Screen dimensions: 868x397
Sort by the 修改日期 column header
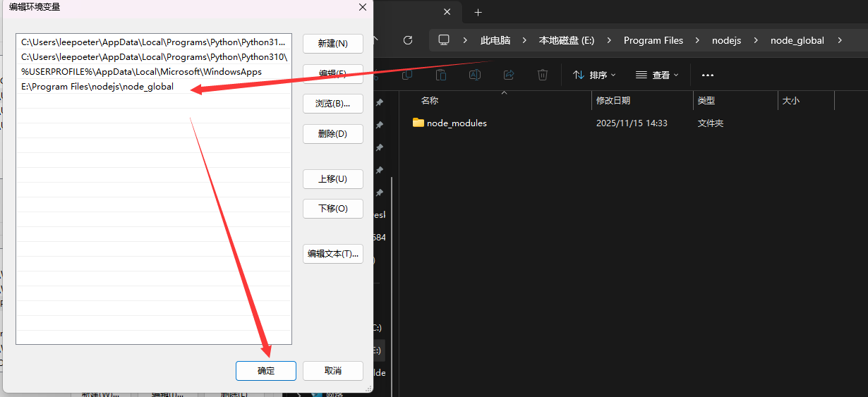point(613,101)
